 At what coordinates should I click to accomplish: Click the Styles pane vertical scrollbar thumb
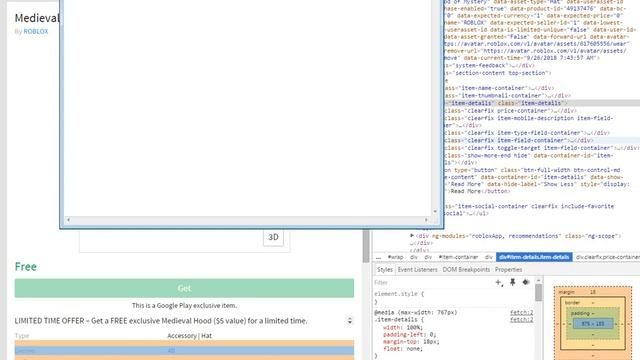click(x=539, y=292)
